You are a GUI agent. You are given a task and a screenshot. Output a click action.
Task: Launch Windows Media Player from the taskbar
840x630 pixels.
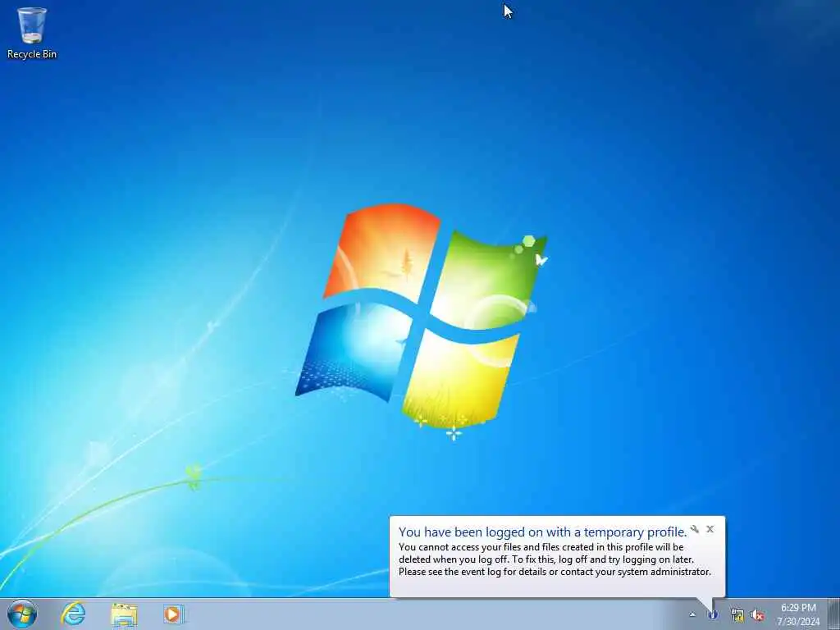click(x=174, y=614)
